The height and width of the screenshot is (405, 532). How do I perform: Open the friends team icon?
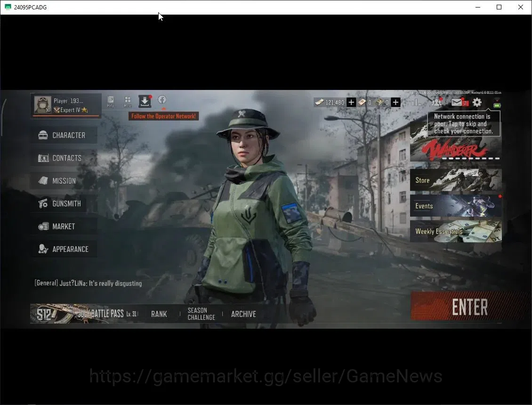436,102
